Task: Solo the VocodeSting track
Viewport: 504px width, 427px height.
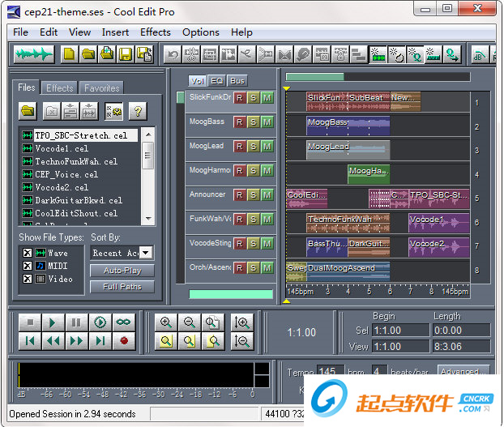Action: [x=254, y=244]
